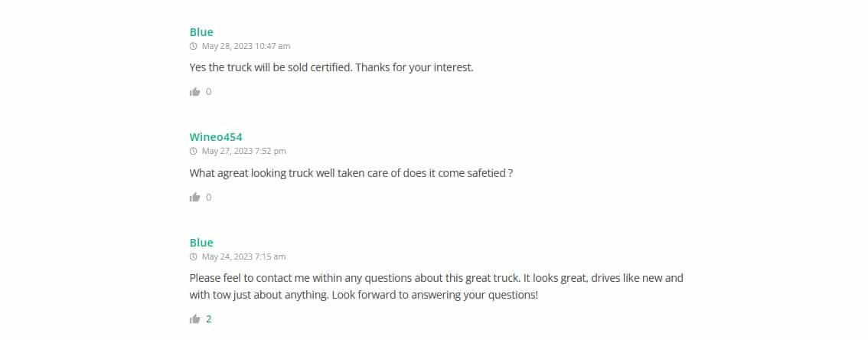Like Blue's May 28 reply with thumbs-up
The image size is (868, 340).
point(195,92)
